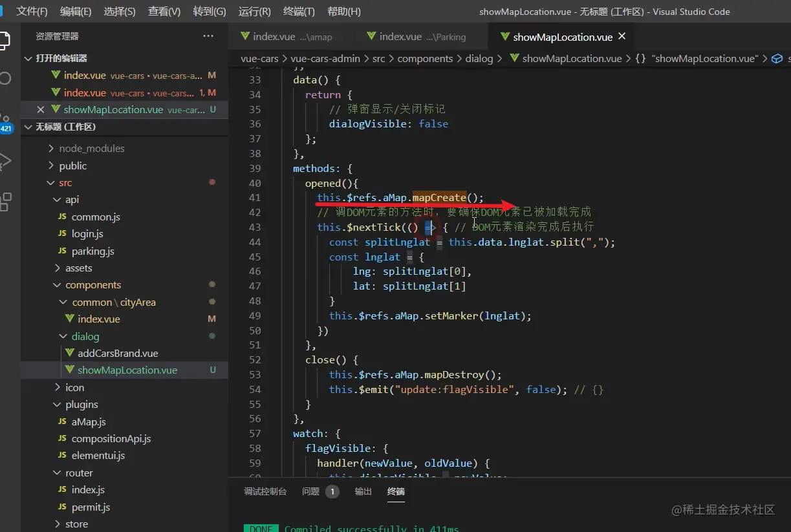Close the showMapLocation.vue editor tab
791x532 pixels.
tap(622, 36)
